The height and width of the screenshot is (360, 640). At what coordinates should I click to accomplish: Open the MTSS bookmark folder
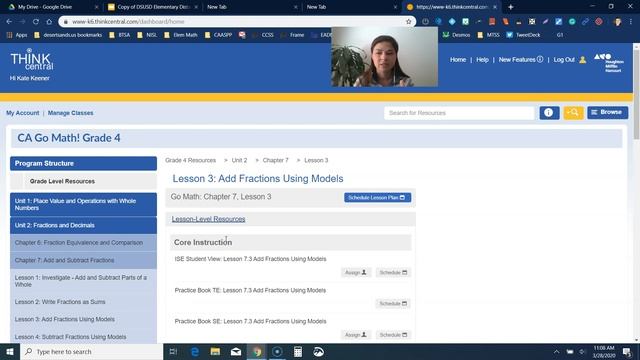coord(489,35)
